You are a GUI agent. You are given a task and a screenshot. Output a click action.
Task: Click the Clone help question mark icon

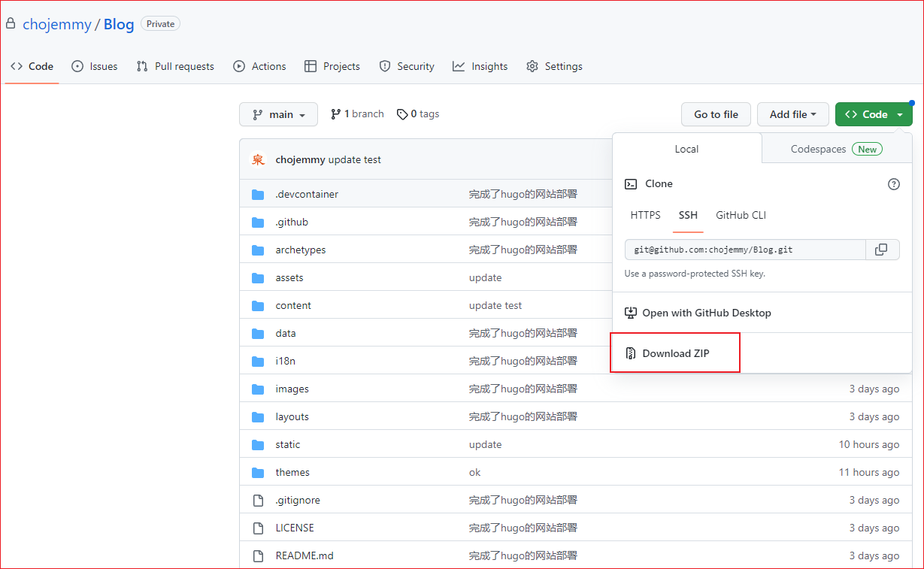[x=894, y=184]
